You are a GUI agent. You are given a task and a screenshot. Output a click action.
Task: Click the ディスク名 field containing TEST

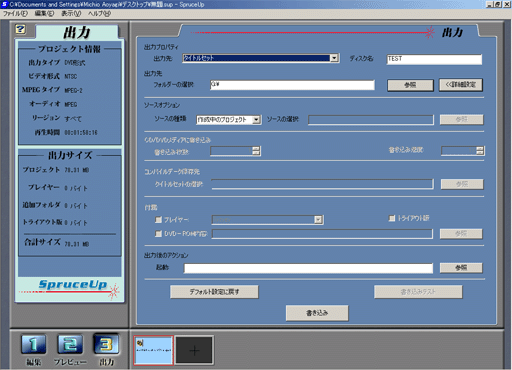tap(434, 59)
